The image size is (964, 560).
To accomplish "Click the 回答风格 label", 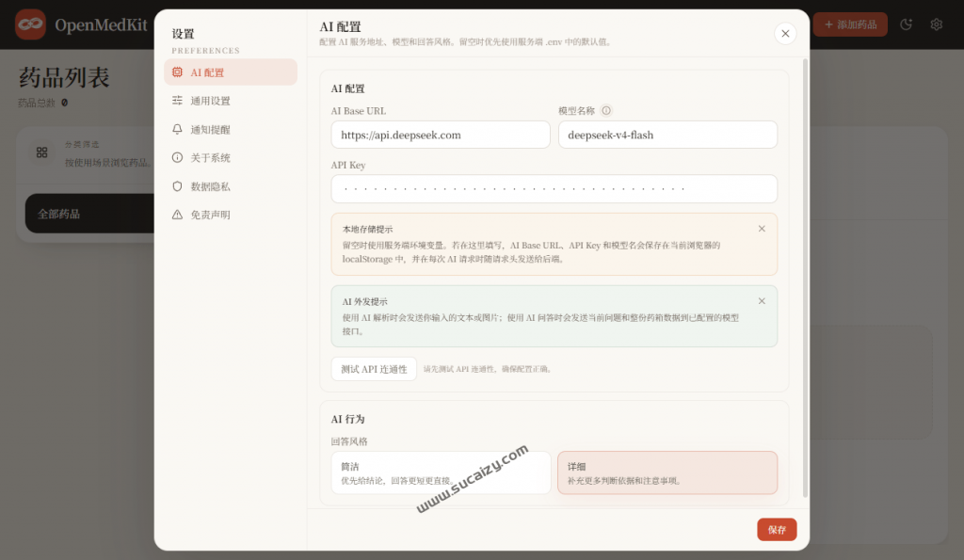I will tap(349, 441).
